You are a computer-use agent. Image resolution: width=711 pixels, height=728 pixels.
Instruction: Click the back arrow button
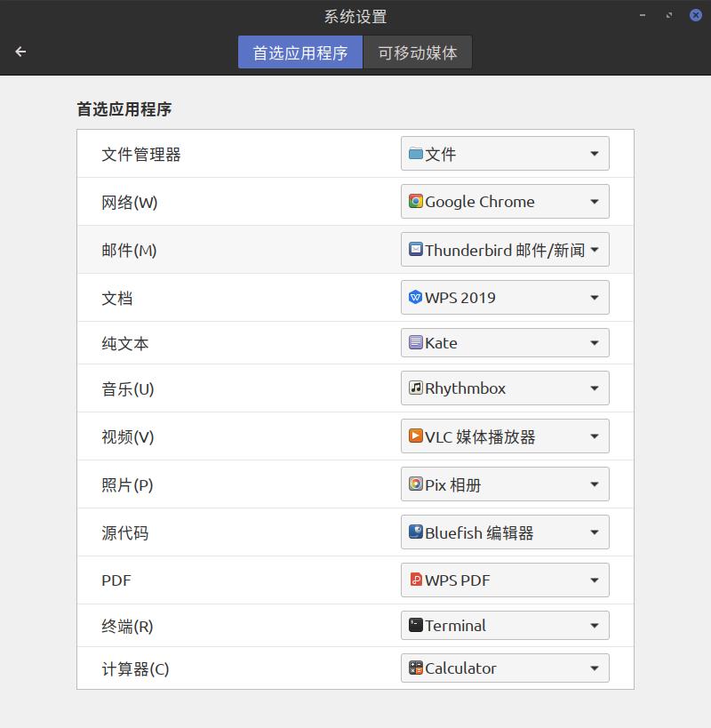(x=20, y=52)
